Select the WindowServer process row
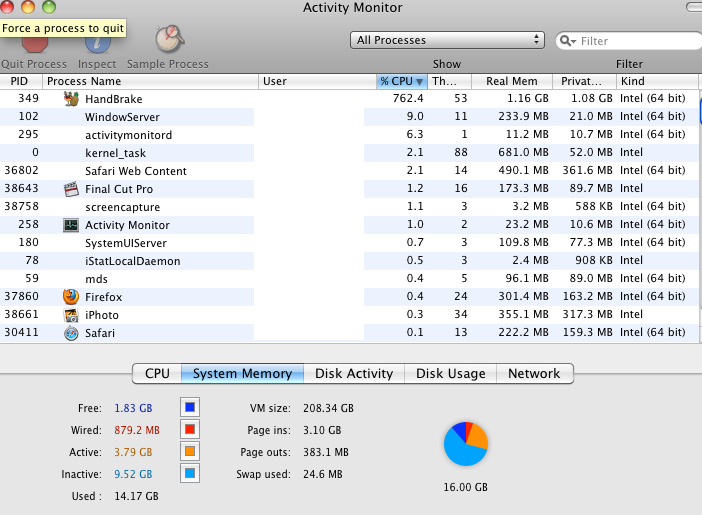Image resolution: width=702 pixels, height=515 pixels. [349, 116]
